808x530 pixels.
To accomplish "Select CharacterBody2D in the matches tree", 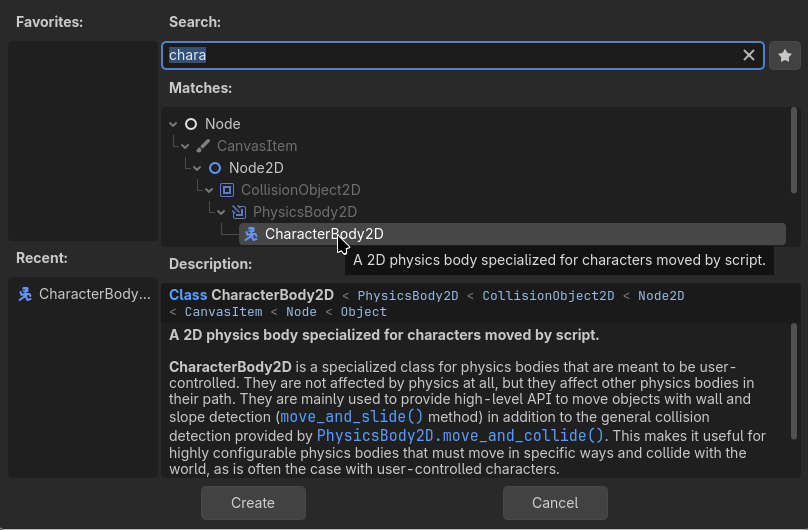I will pyautogui.click(x=512, y=234).
